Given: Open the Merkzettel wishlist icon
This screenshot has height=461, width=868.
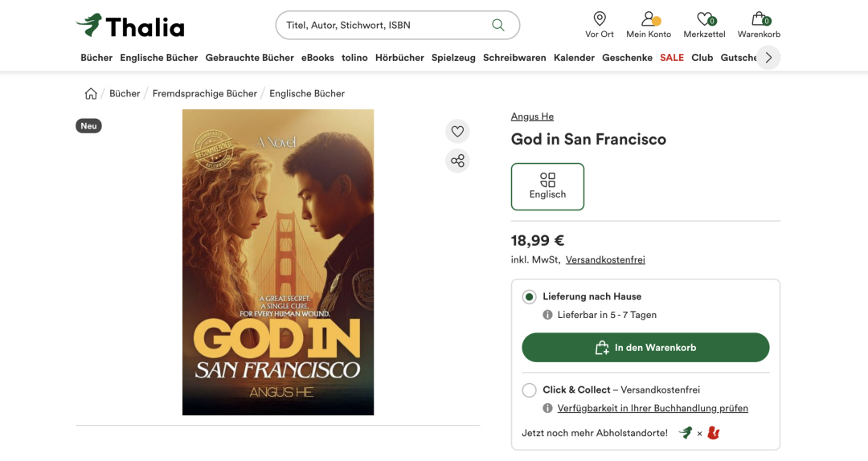Looking at the screenshot, I should 704,25.
